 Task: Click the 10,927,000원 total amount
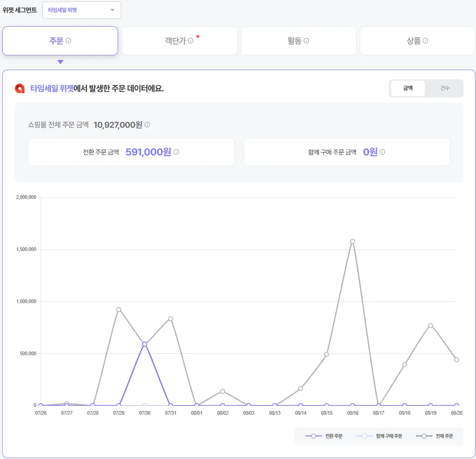coord(118,125)
